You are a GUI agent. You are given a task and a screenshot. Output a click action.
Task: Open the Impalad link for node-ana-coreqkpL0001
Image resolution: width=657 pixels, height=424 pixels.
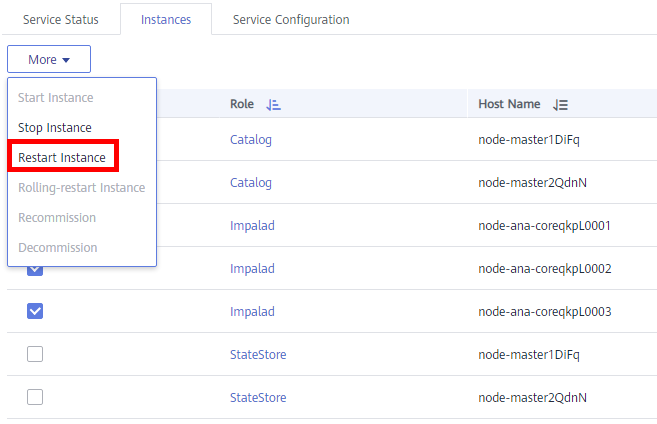pos(252,225)
